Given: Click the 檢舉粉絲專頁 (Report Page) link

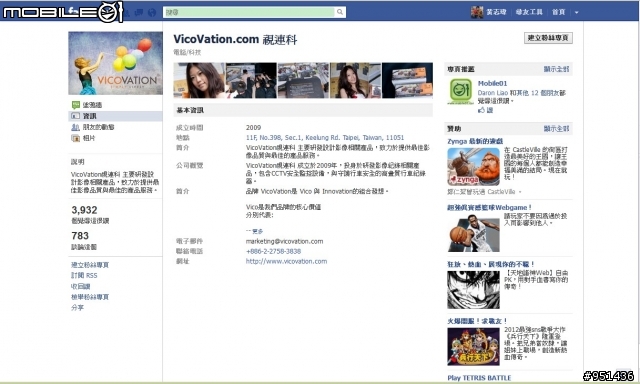Looking at the screenshot, I should [90, 297].
